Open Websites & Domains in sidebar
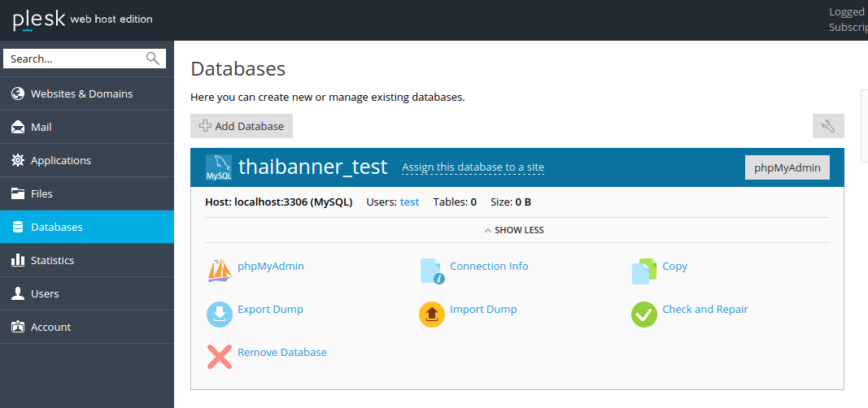 [81, 93]
